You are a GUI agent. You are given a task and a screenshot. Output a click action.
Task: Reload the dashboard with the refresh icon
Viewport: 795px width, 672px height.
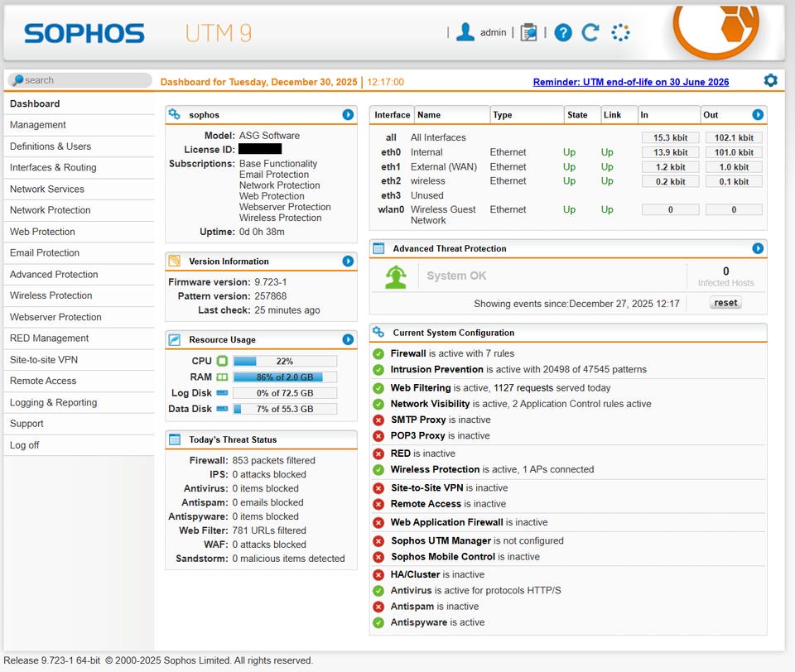pyautogui.click(x=590, y=32)
